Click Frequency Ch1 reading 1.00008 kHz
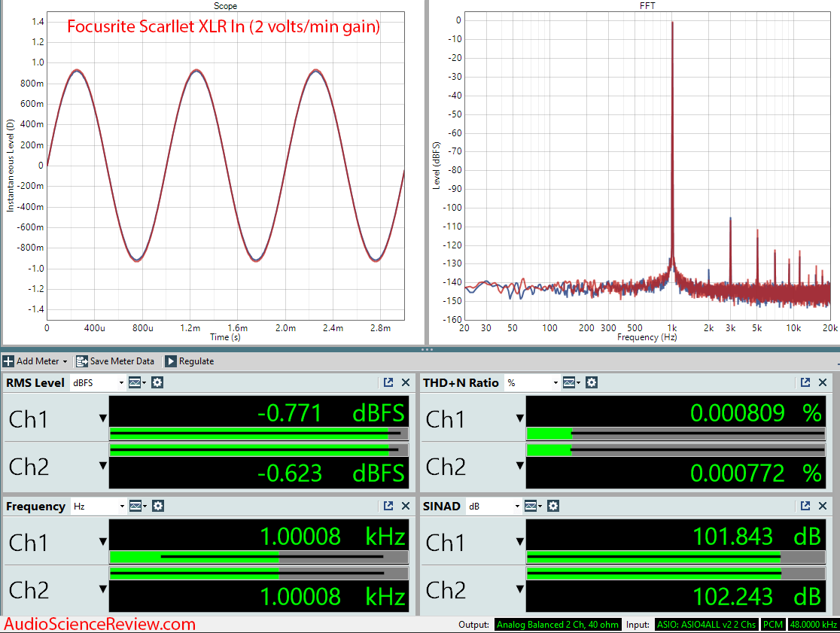Image resolution: width=840 pixels, height=633 pixels. point(332,537)
